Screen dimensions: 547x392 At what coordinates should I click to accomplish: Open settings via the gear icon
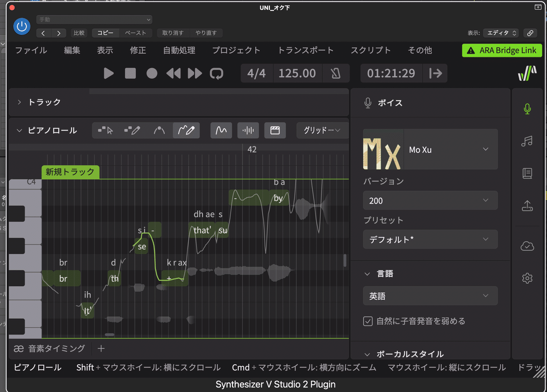(527, 278)
